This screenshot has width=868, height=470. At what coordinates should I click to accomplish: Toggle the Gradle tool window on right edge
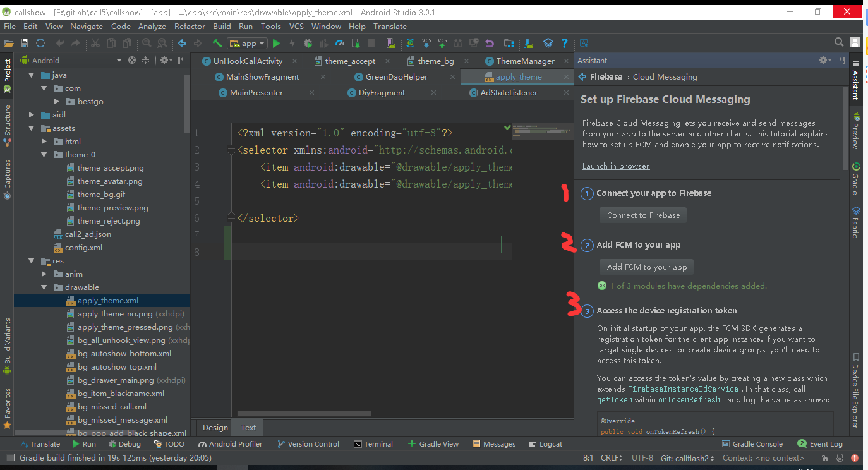click(x=855, y=179)
